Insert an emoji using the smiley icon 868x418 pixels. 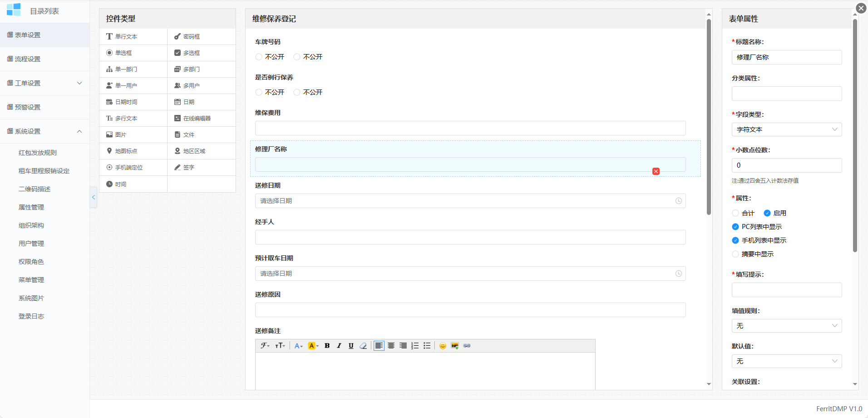pyautogui.click(x=443, y=346)
